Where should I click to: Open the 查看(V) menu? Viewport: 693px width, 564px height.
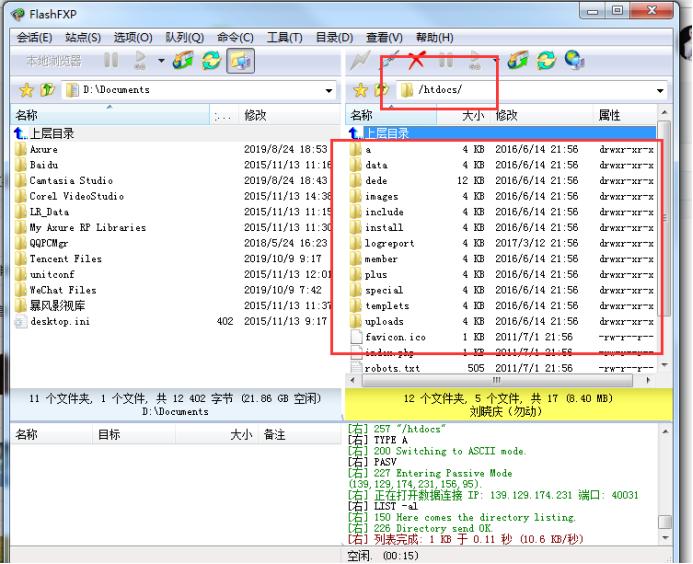point(384,38)
